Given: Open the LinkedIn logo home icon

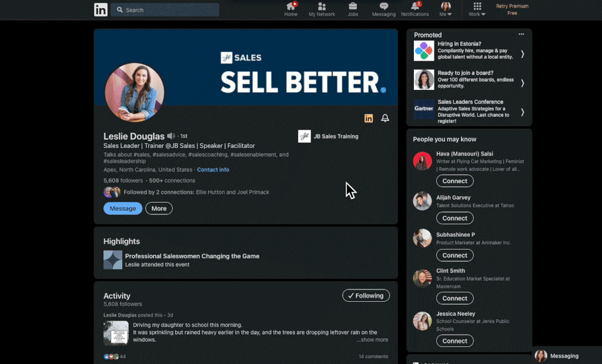Looking at the screenshot, I should [101, 9].
